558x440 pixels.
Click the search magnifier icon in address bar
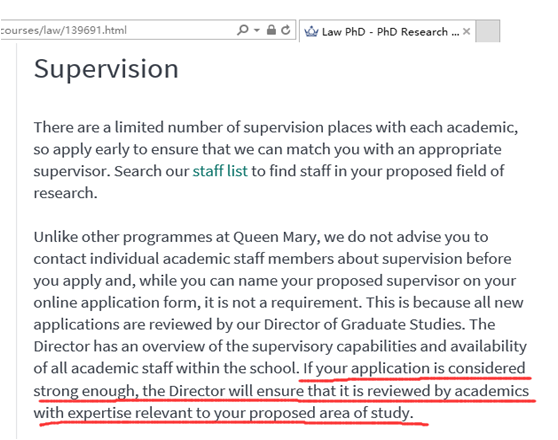[x=243, y=30]
